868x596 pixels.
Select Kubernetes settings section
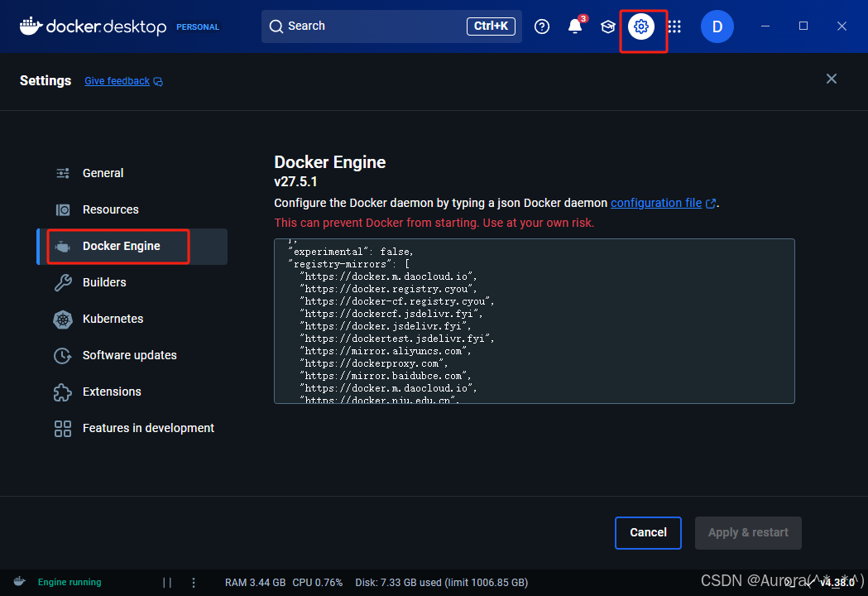click(132, 319)
